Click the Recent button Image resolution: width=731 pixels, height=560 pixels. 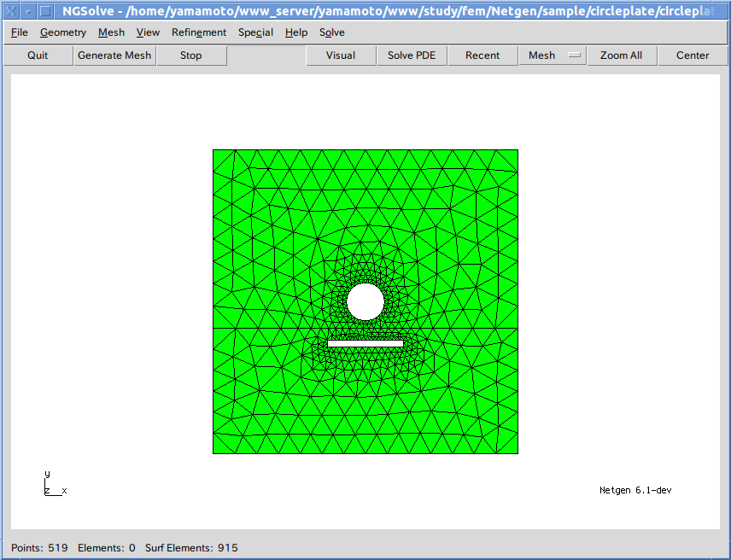pyautogui.click(x=482, y=55)
